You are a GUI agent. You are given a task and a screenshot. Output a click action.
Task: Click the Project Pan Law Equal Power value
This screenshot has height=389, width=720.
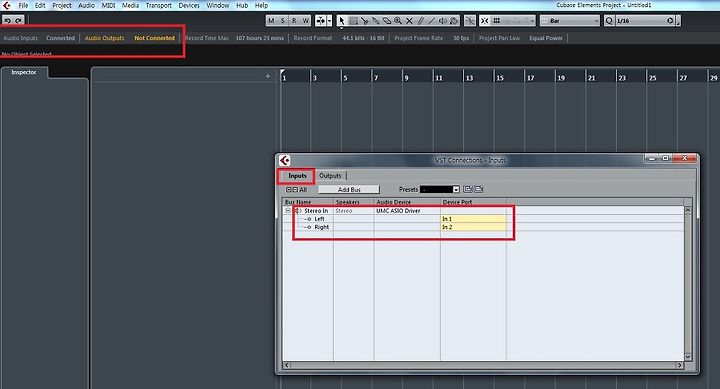coord(546,38)
